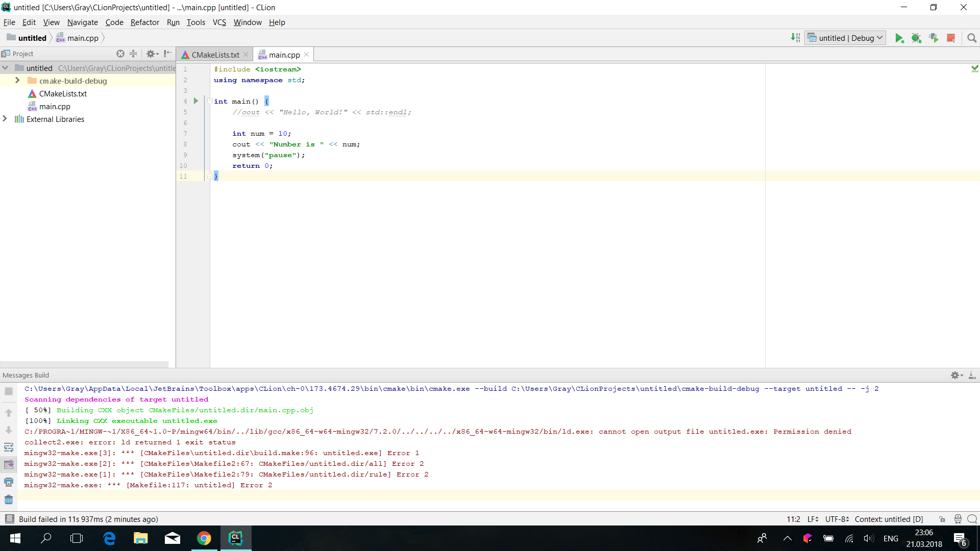The height and width of the screenshot is (551, 980).
Task: Select CMakeLists.txt in project tree
Action: pyautogui.click(x=63, y=93)
